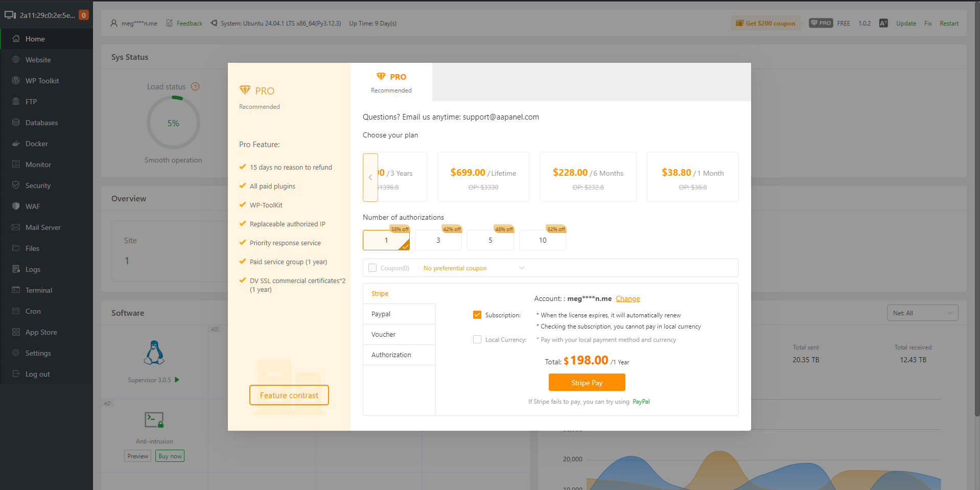The image size is (980, 490).
Task: Click the Preview button under Anti-intrusion
Action: pyautogui.click(x=138, y=456)
